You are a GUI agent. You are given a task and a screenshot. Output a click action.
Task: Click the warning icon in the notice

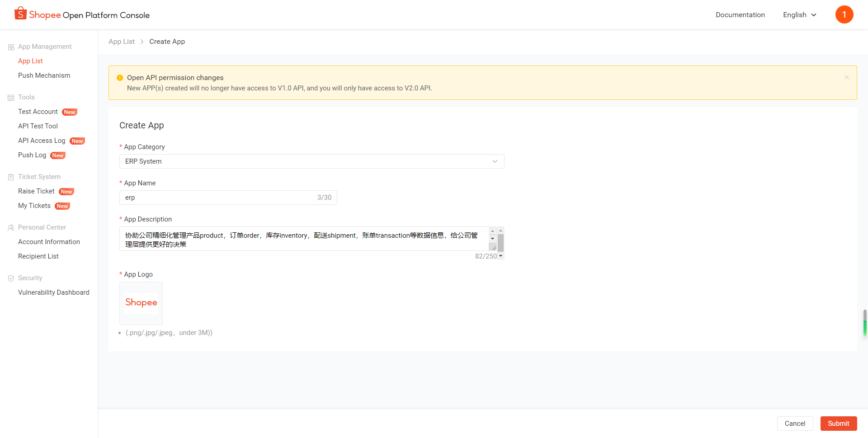pyautogui.click(x=120, y=78)
